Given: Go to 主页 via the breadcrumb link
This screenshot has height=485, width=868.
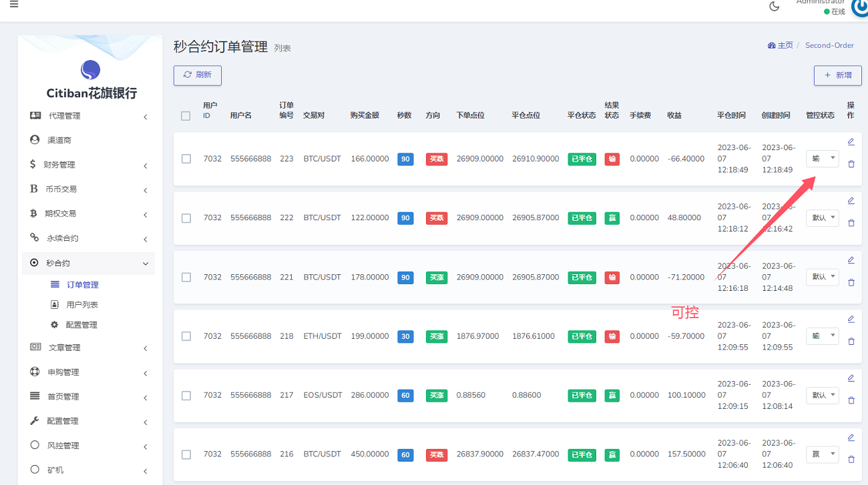Looking at the screenshot, I should click(x=781, y=45).
